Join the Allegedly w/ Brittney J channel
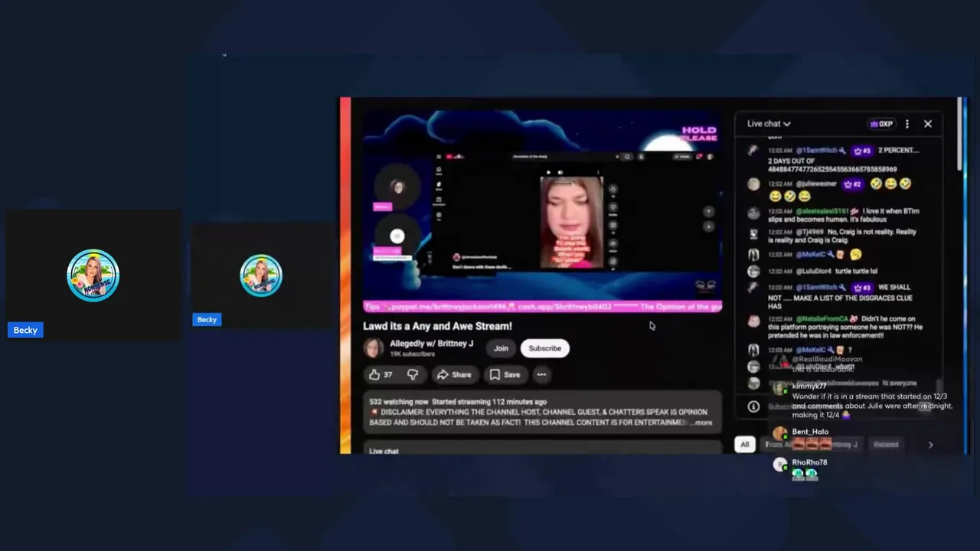The height and width of the screenshot is (551, 980). coord(501,348)
